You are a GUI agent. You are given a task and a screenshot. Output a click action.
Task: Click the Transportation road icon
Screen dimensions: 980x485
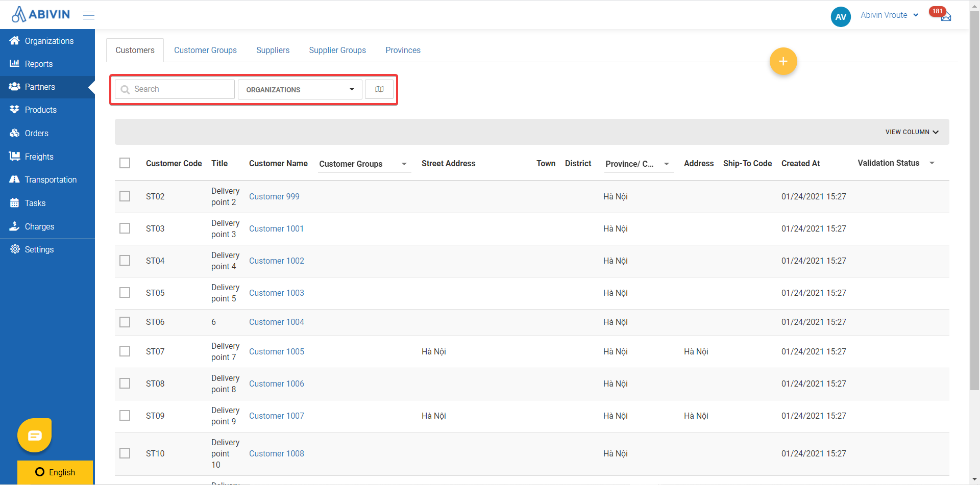14,179
